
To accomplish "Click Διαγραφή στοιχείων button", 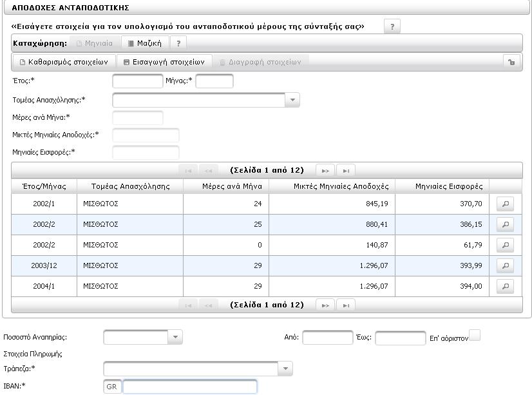I will pyautogui.click(x=261, y=62).
